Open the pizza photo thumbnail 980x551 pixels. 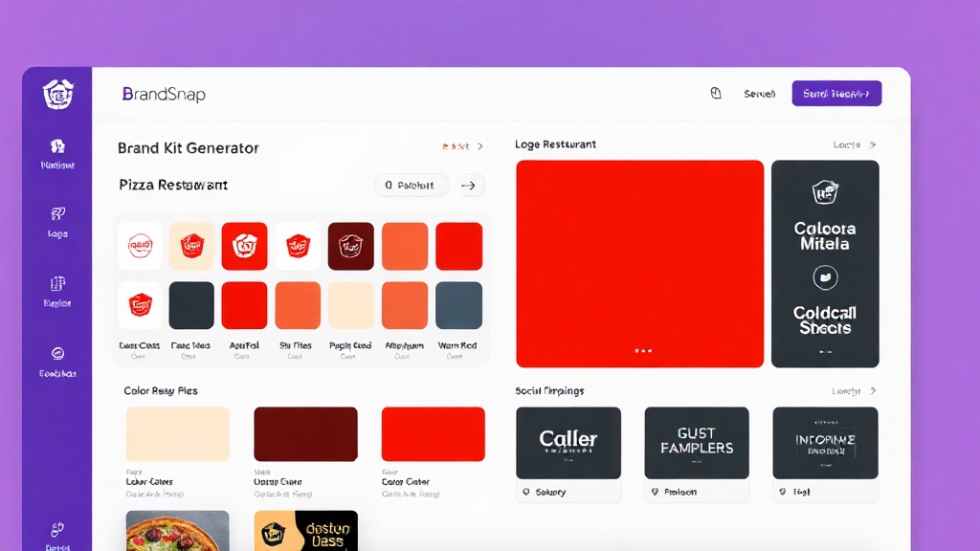point(177,531)
